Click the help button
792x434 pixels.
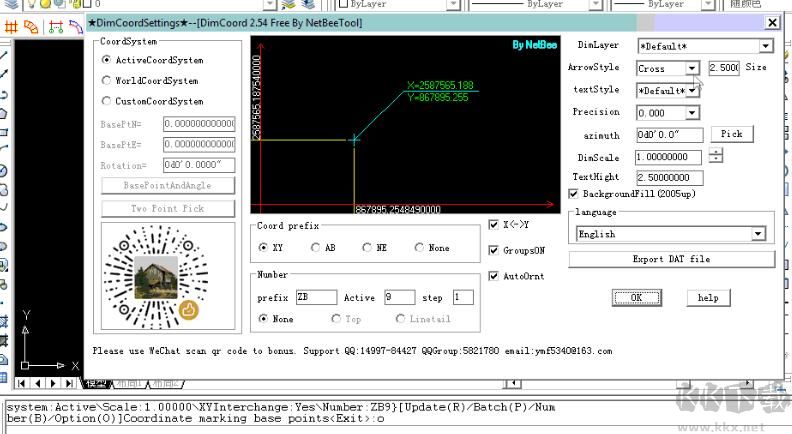click(708, 298)
